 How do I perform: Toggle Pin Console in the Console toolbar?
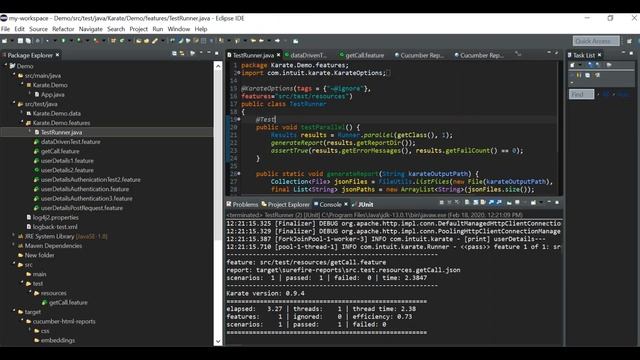point(509,202)
